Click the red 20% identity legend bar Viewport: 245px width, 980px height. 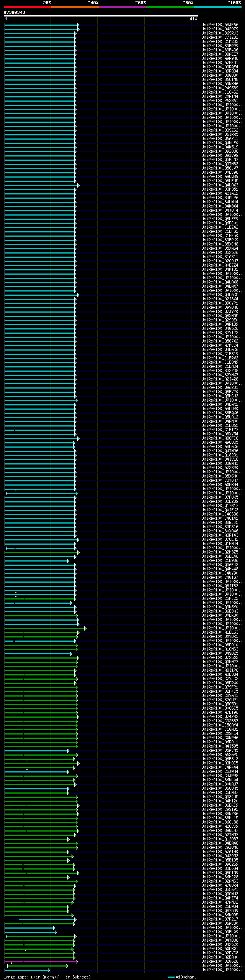(27, 7)
